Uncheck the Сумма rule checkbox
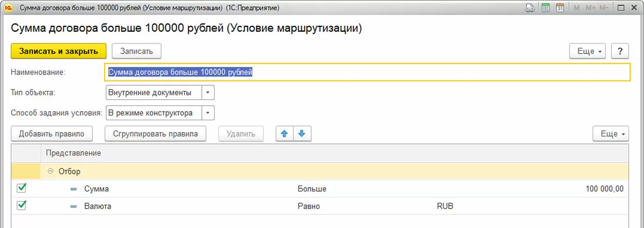 click(x=21, y=188)
